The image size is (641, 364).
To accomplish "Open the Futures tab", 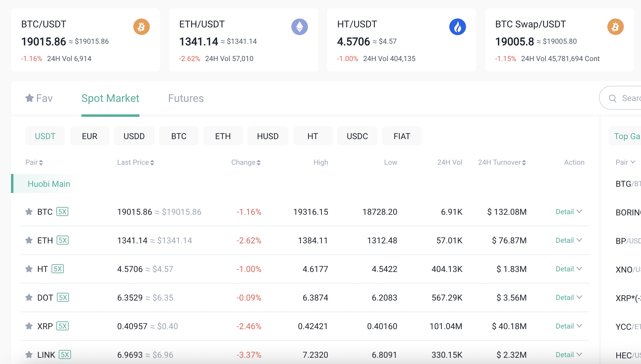I will click(186, 98).
